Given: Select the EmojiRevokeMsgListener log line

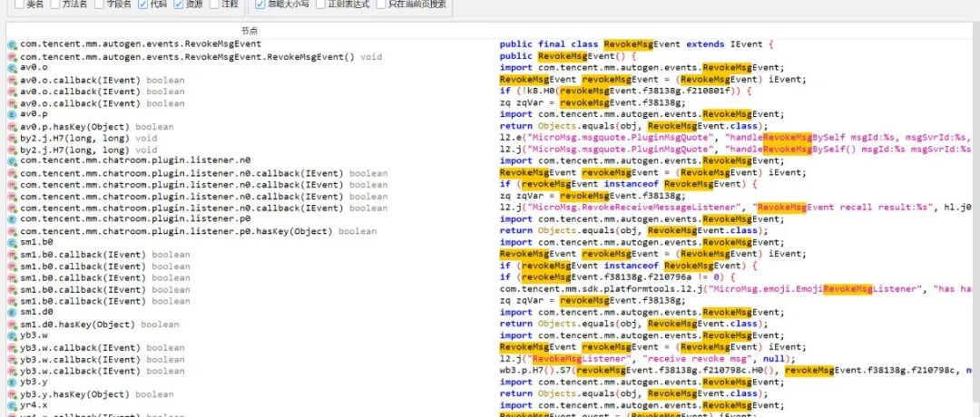Looking at the screenshot, I should [736, 289].
